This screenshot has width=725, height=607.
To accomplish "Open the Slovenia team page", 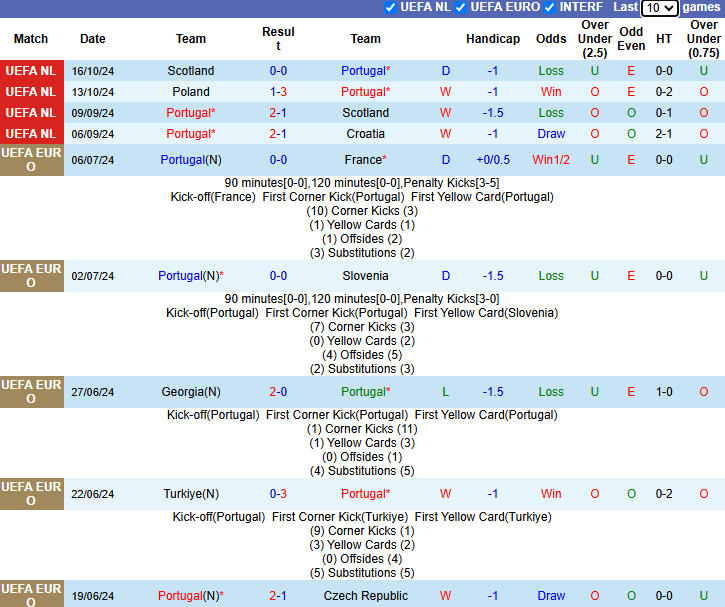I will click(365, 276).
